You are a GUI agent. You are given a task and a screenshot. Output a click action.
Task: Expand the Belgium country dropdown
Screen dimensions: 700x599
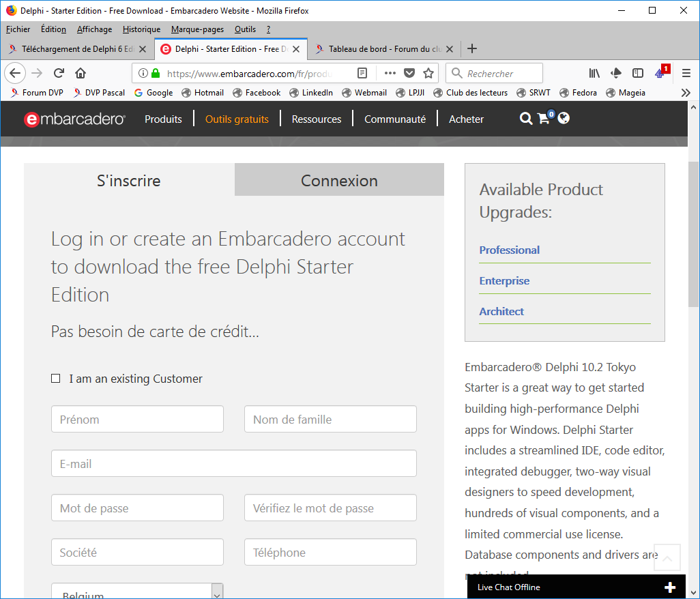click(217, 591)
